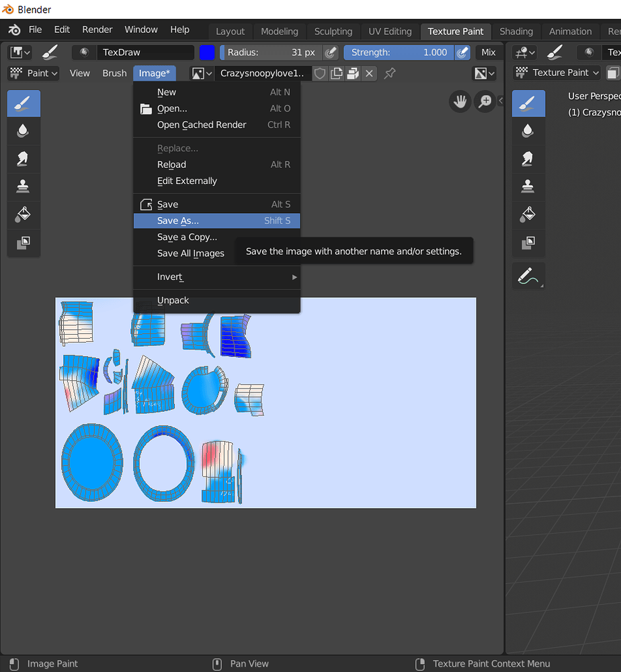Select the Mask brush at bottom of left toolbar
The image size is (621, 672).
(x=24, y=243)
